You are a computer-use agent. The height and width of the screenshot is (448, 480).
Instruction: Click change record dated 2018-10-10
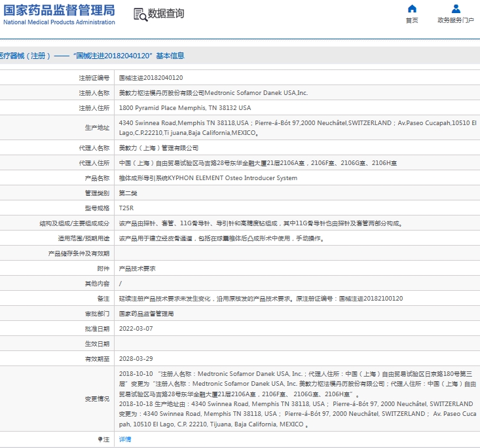click(297, 384)
